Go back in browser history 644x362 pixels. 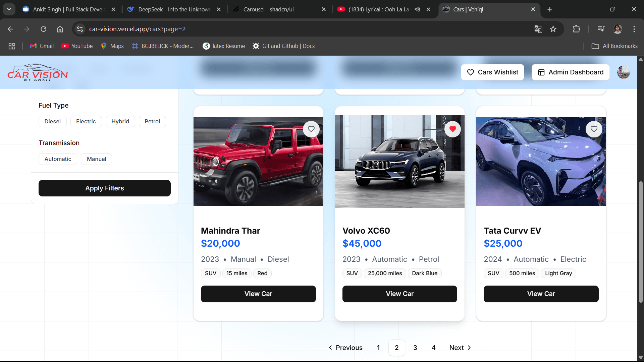pyautogui.click(x=10, y=29)
